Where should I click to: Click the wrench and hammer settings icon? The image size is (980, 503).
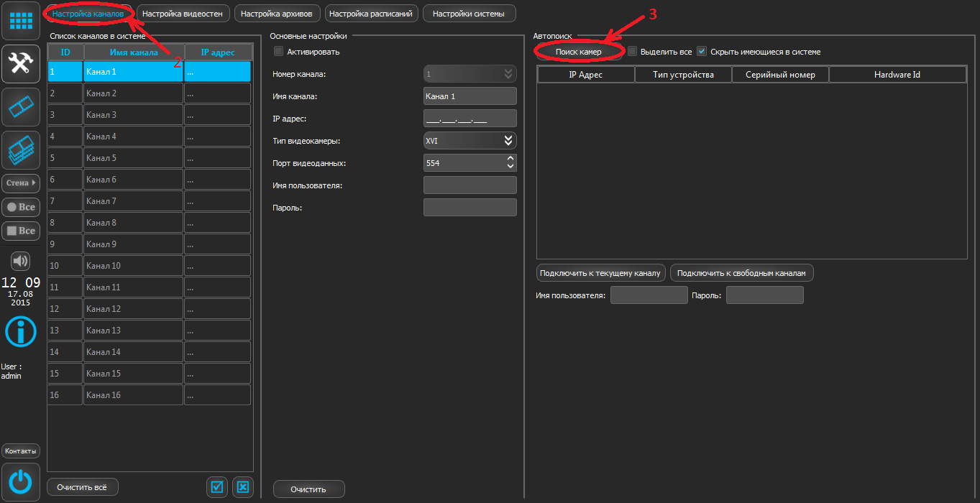20,64
